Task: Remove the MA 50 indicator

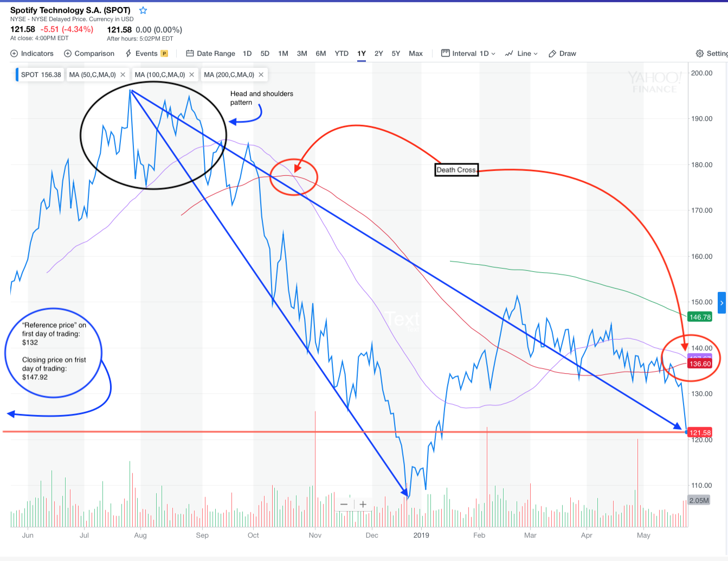Action: coord(123,75)
